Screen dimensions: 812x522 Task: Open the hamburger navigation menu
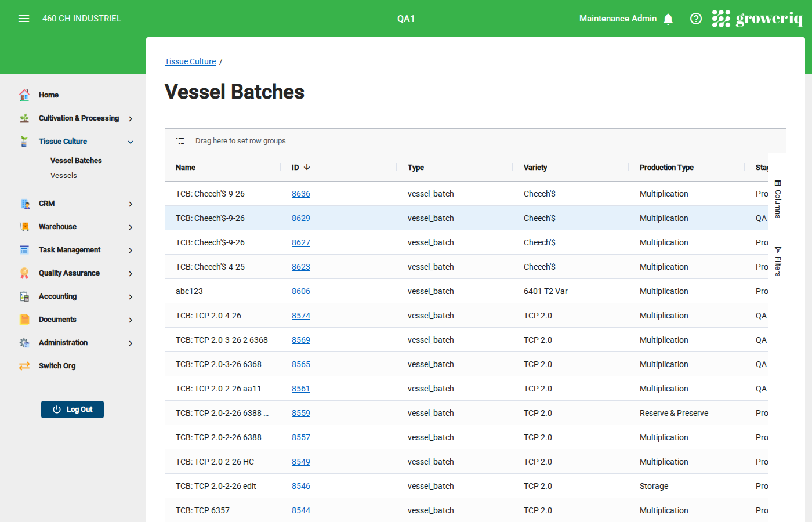[x=24, y=19]
